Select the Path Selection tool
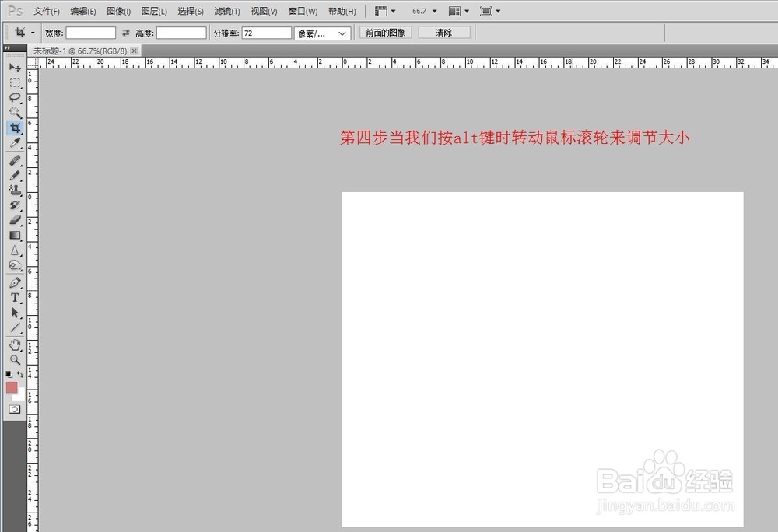The width and height of the screenshot is (778, 532). 15,313
